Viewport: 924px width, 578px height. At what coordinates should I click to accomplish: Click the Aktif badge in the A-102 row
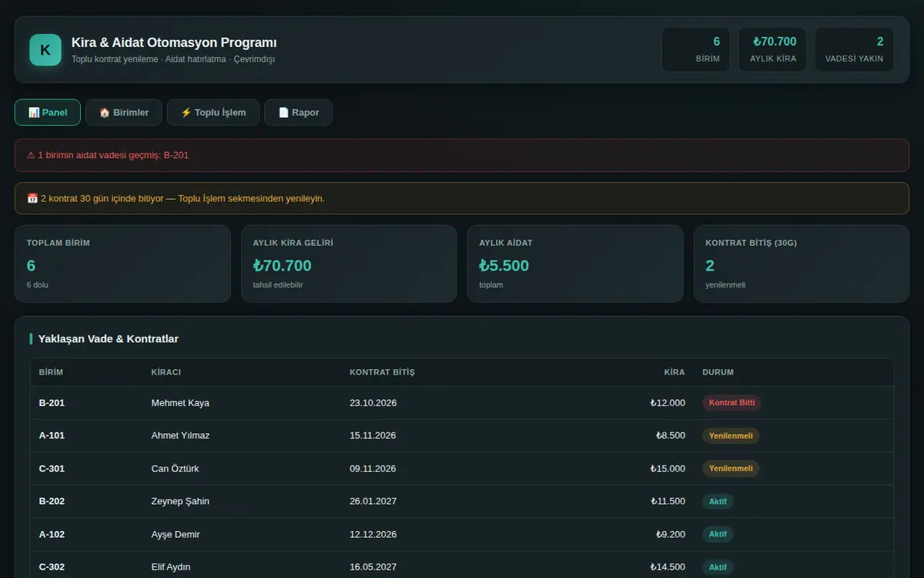pos(718,534)
